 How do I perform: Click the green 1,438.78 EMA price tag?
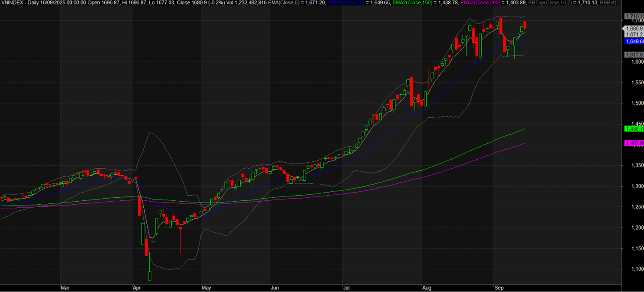634,129
